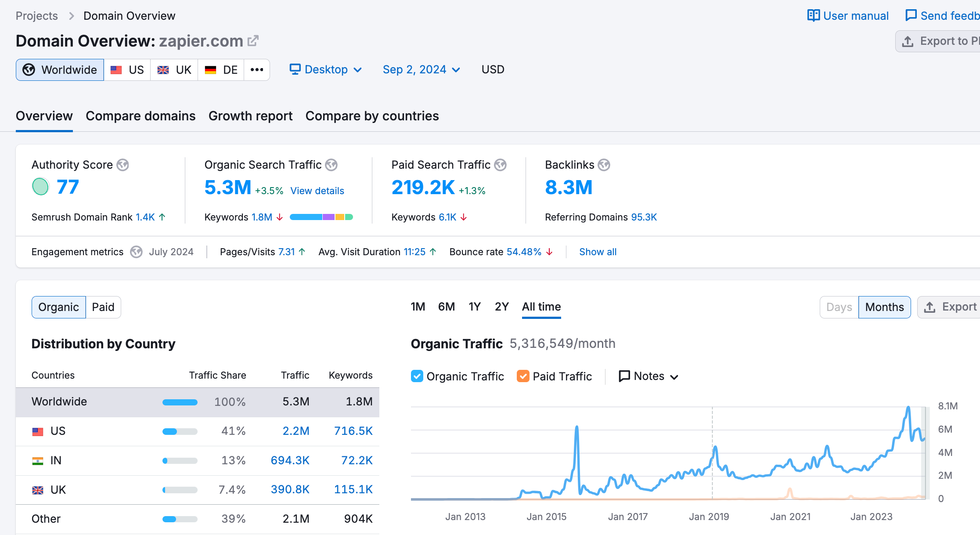Switch distribution view to Paid
Image resolution: width=980 pixels, height=535 pixels.
[x=103, y=307]
